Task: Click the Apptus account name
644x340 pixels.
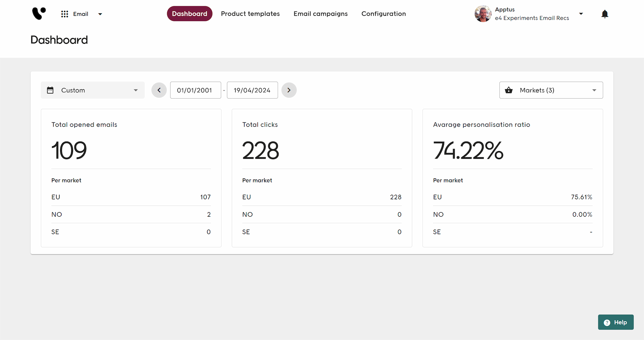Action: [505, 9]
